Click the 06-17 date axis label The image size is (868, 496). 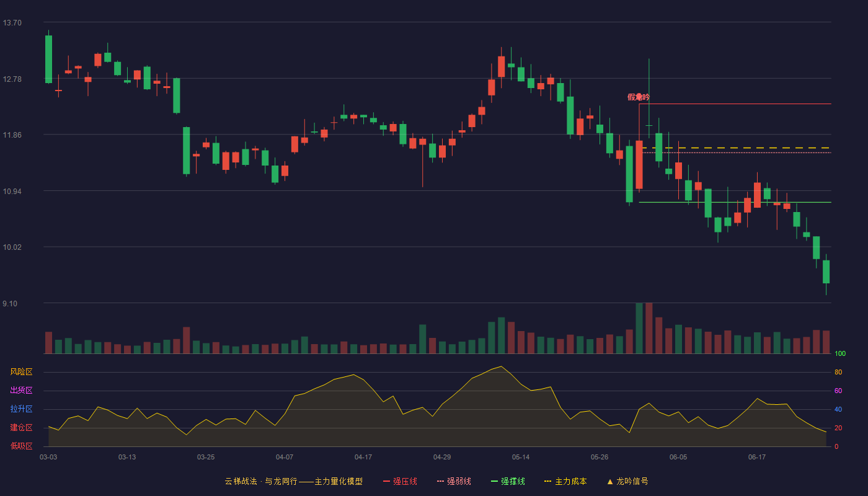[x=757, y=457]
